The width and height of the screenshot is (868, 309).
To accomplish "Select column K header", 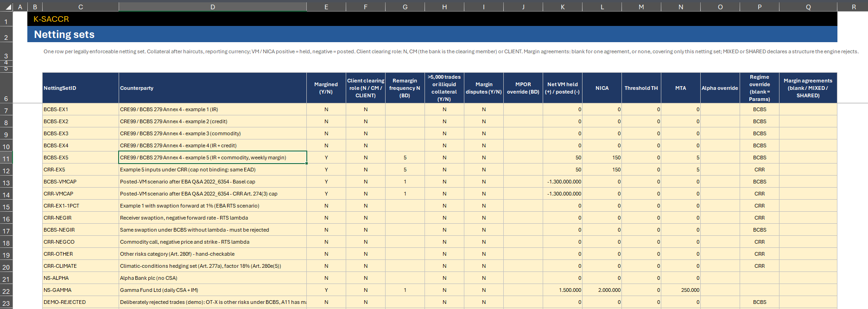I will tap(563, 7).
